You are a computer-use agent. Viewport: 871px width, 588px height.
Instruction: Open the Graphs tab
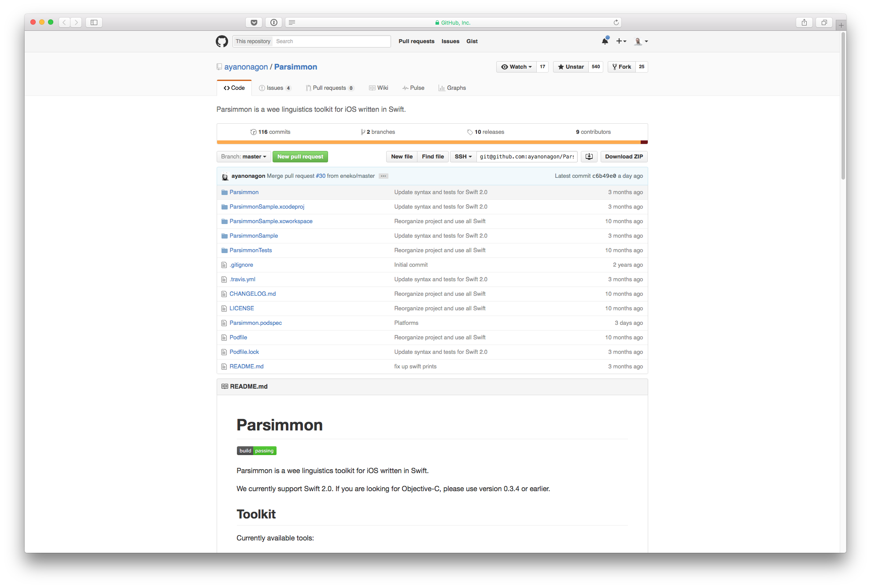click(x=452, y=88)
